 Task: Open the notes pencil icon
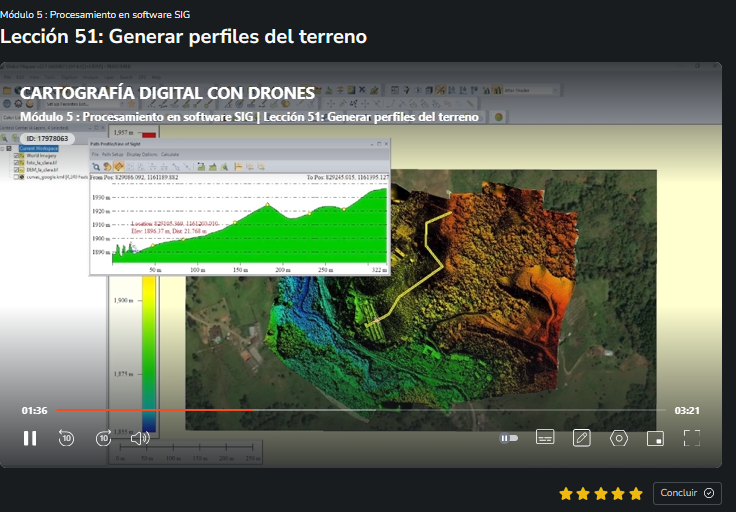pos(582,438)
